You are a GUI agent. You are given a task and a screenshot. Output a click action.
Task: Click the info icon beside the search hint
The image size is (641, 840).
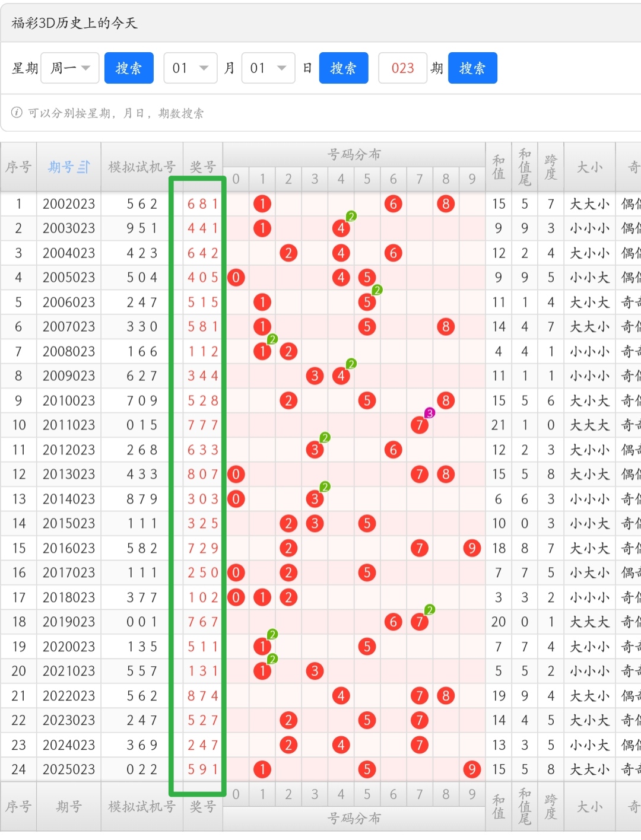(x=17, y=113)
